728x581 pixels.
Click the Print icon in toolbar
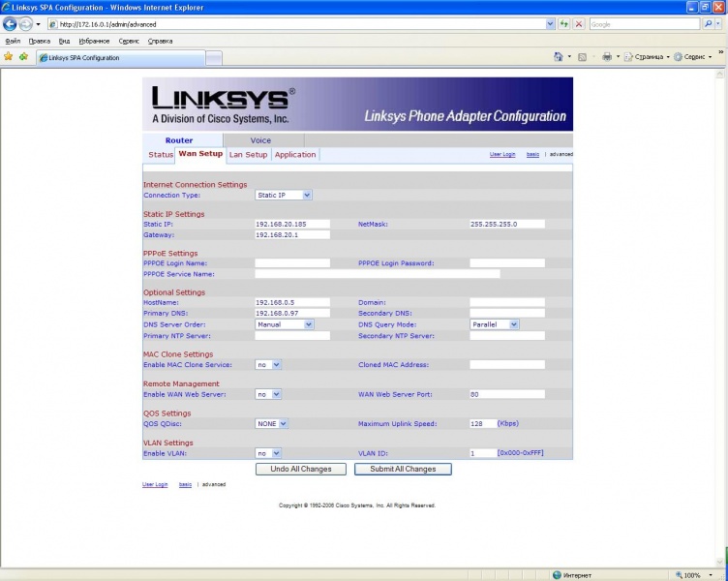(607, 57)
